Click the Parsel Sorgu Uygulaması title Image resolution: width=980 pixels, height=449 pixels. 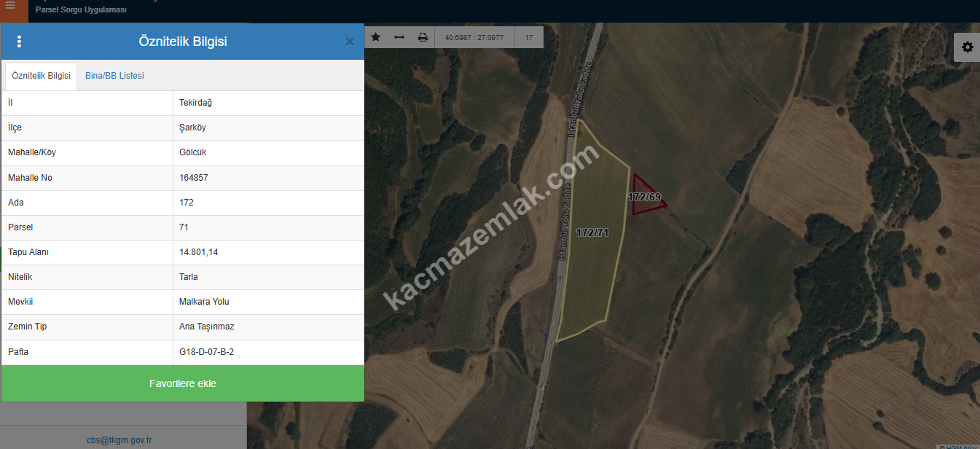(81, 10)
